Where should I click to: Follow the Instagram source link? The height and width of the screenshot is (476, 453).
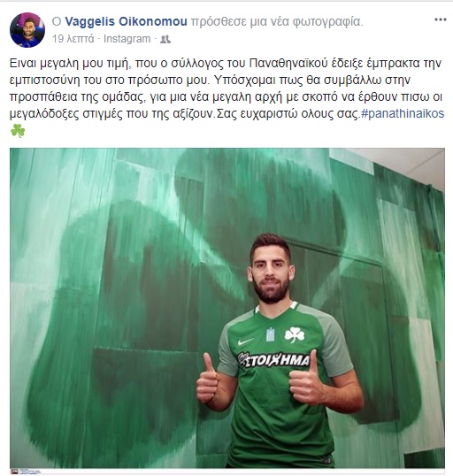click(x=127, y=39)
